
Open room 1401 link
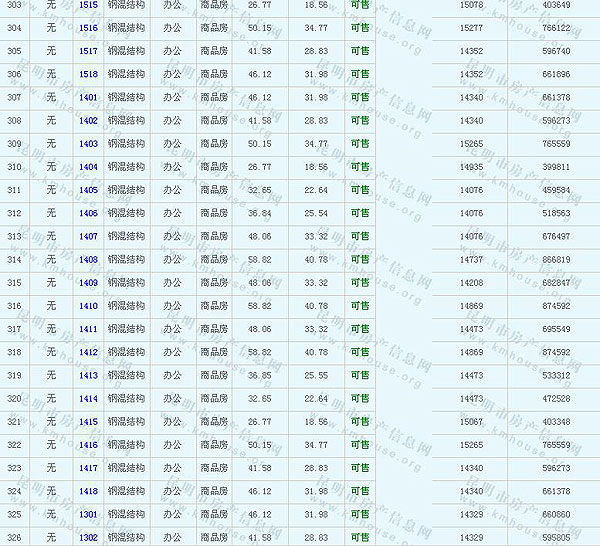tap(88, 97)
